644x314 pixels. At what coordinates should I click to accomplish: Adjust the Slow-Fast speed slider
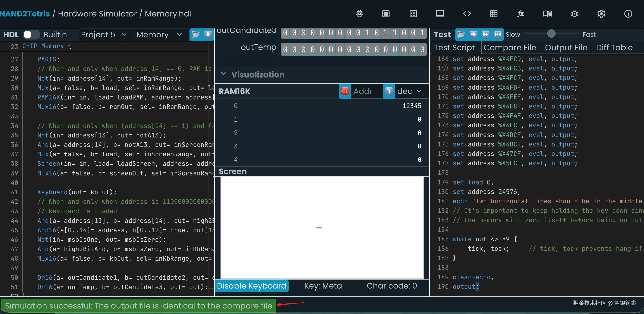click(551, 34)
